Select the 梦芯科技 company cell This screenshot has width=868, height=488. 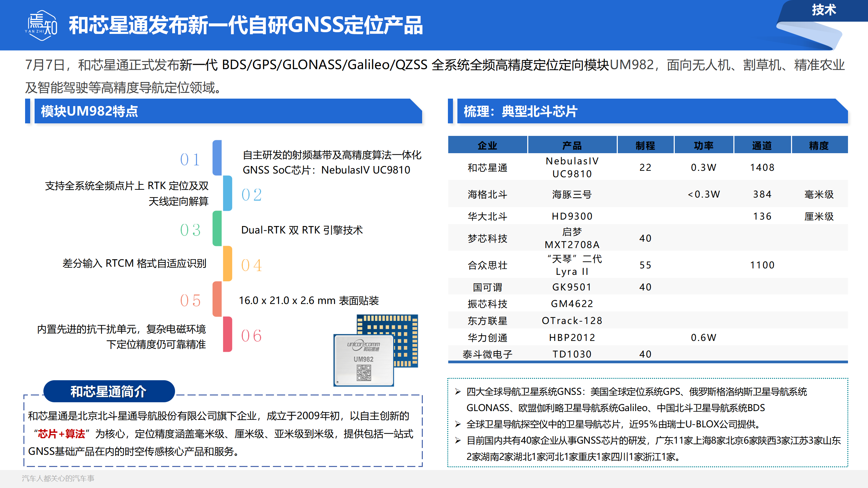487,239
